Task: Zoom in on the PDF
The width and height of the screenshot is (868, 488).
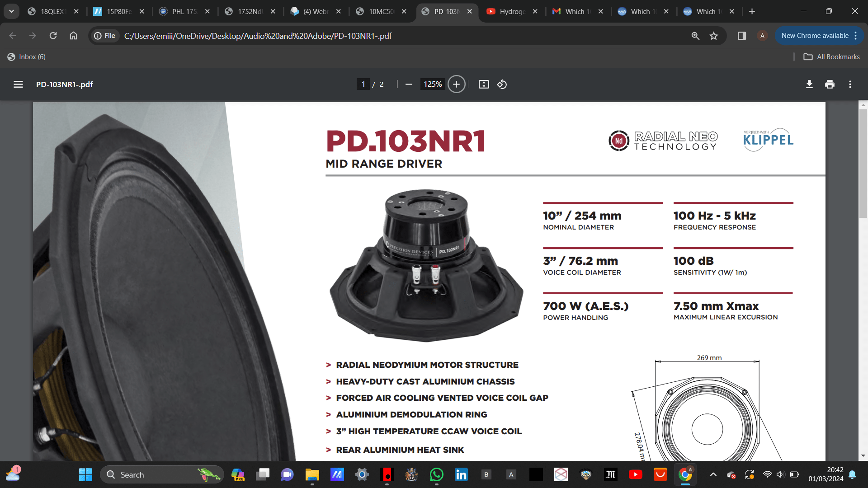Action: [456, 84]
